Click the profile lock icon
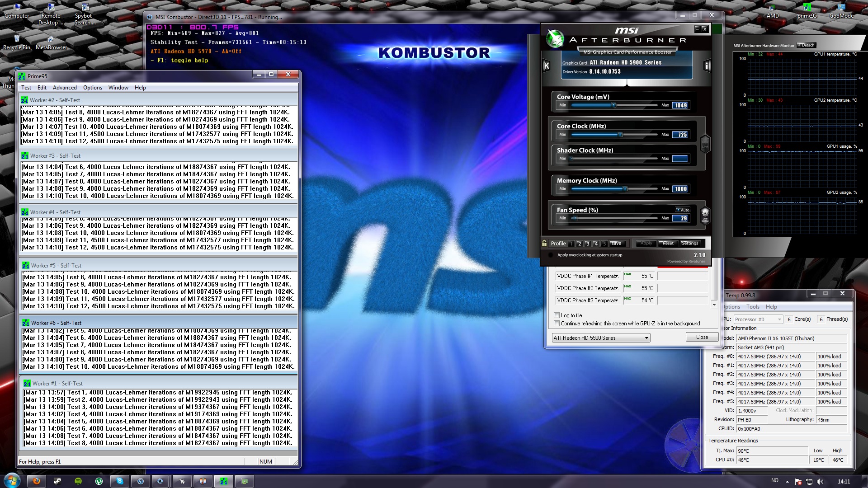 (x=544, y=243)
